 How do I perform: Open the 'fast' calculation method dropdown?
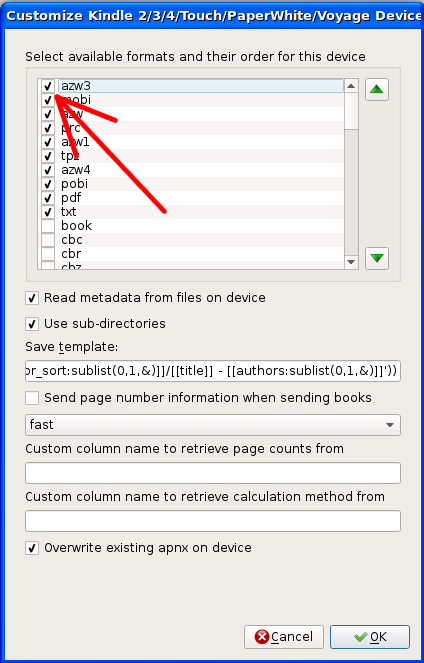tap(213, 425)
